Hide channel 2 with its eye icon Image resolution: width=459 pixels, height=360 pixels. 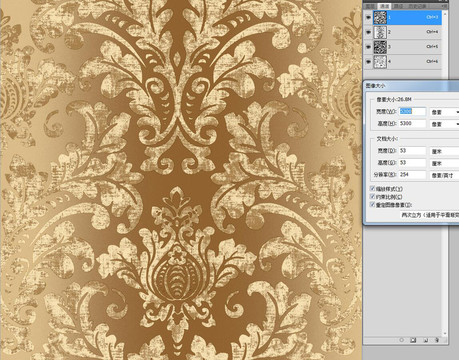pyautogui.click(x=368, y=32)
